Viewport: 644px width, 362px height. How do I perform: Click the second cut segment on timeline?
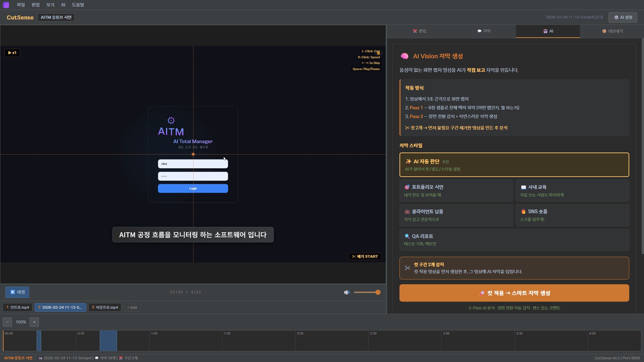coord(108,341)
